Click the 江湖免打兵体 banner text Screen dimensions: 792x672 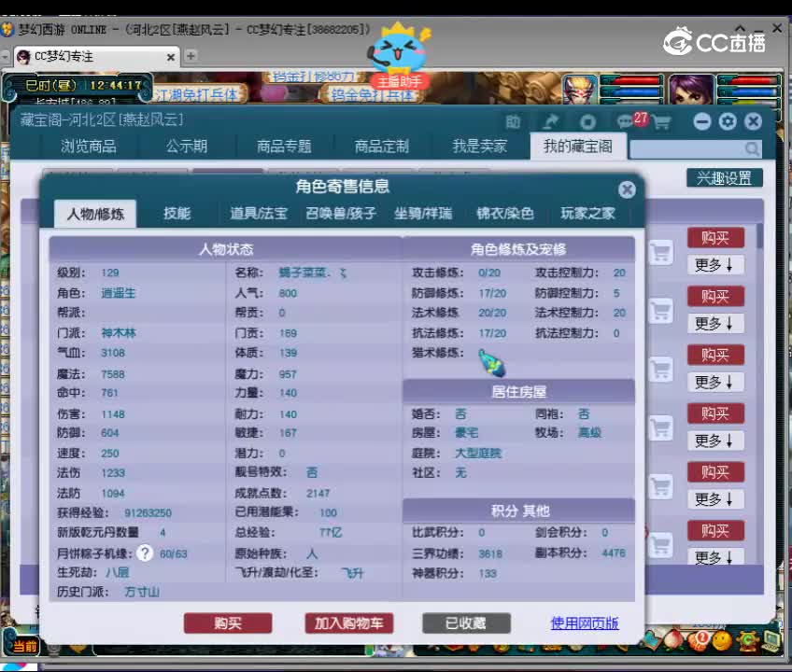tap(196, 95)
